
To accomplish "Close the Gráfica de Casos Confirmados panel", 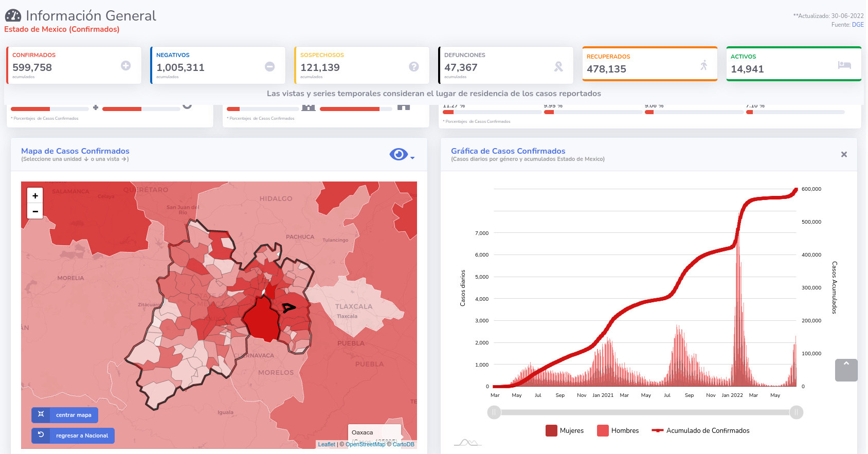I will pyautogui.click(x=844, y=154).
